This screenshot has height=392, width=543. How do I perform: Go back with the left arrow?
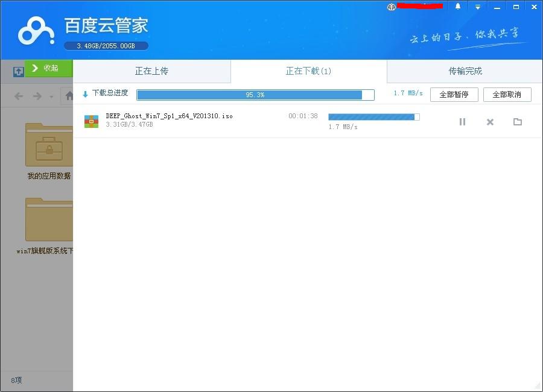click(x=19, y=96)
